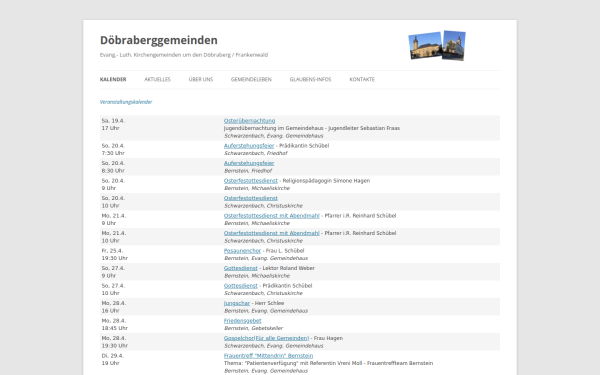The width and height of the screenshot is (600, 375).
Task: Open the Friedensgebet event link
Action: pos(243,321)
